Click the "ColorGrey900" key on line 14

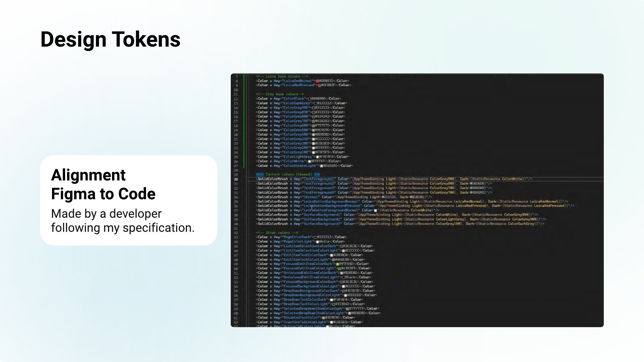coord(296,108)
